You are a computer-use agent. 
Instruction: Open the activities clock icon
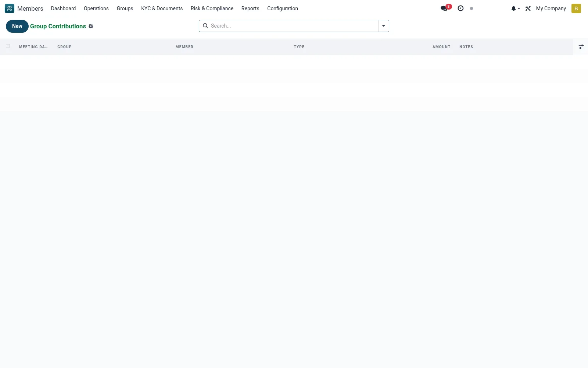point(460,8)
